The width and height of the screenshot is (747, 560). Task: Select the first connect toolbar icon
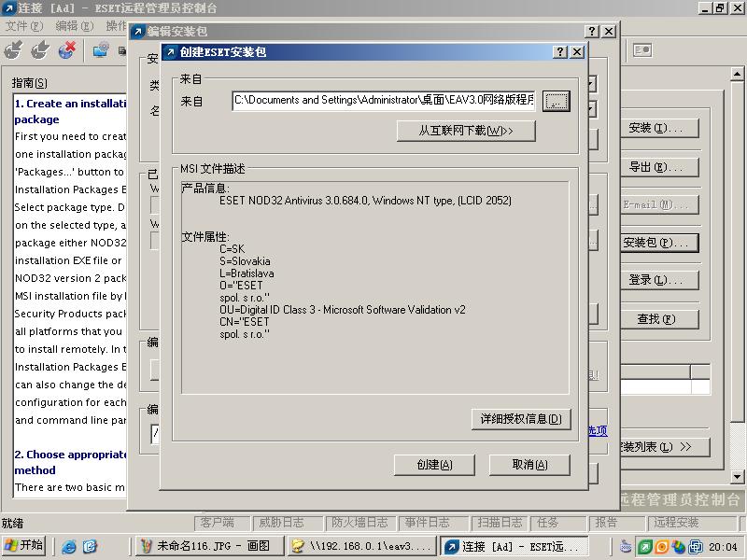coord(14,50)
